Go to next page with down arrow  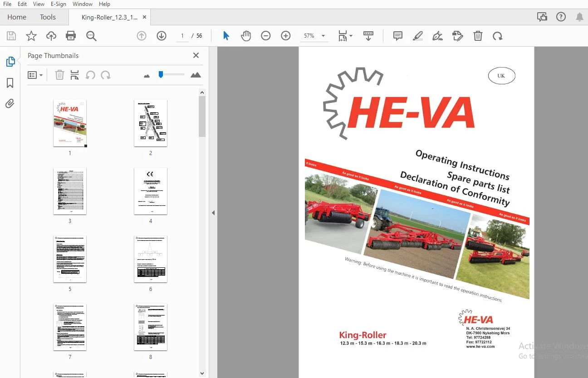[x=162, y=36]
